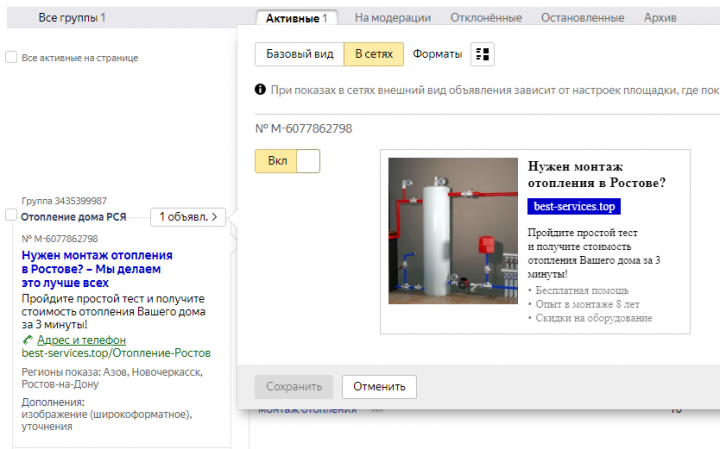Open the Архив tab

(660, 18)
